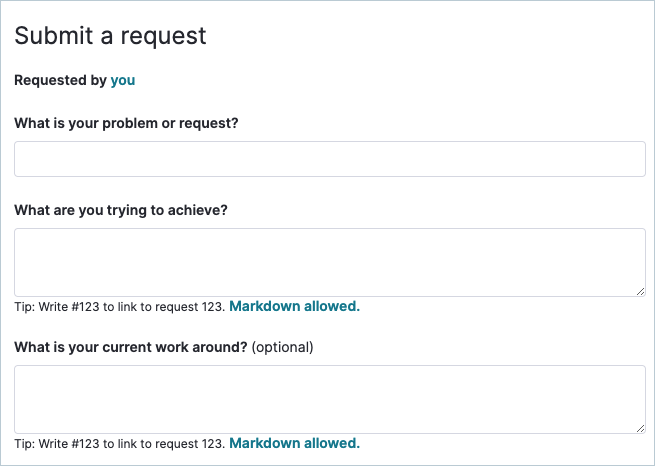Click "request 123" text under the achieve textarea
The image size is (655, 466).
point(189,307)
